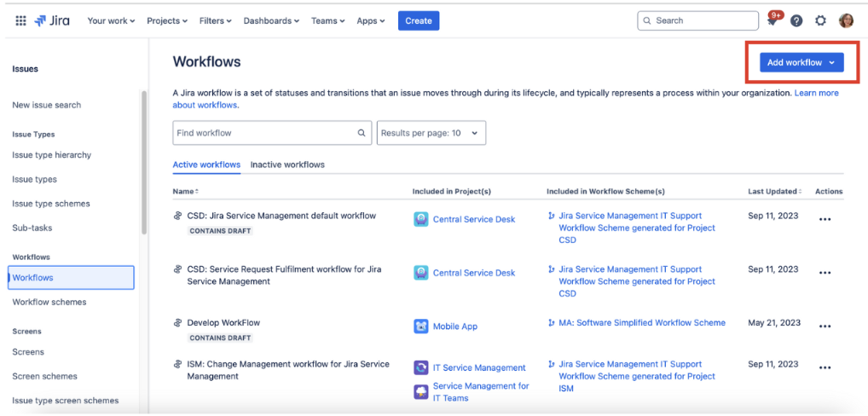868x416 pixels.
Task: Click the magnifier icon in Find workflow
Action: (x=362, y=133)
